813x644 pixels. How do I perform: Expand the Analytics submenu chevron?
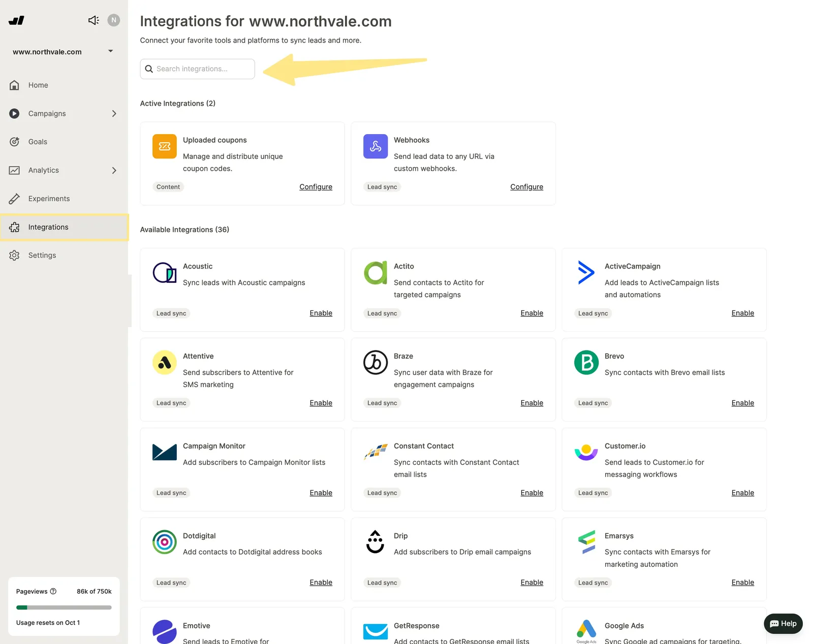(114, 170)
